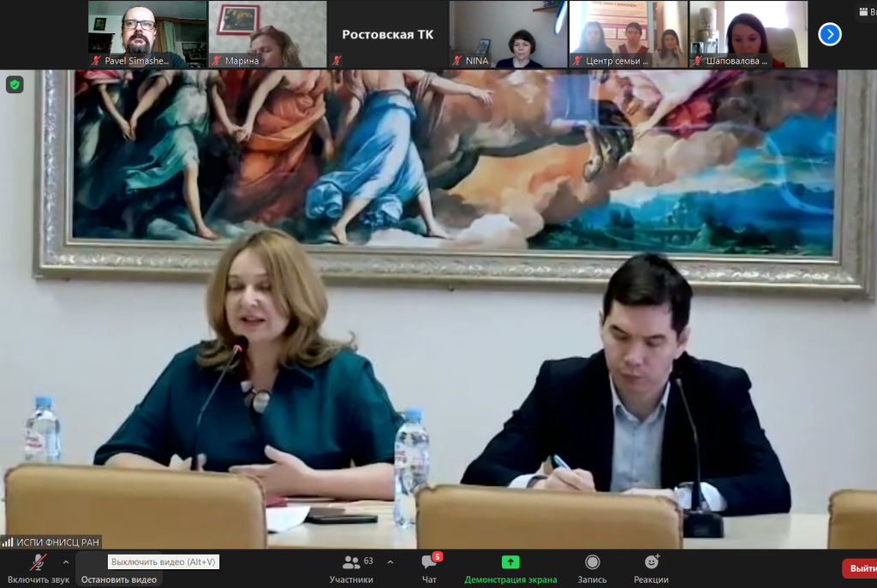Expand audio options chevron beside Включить звук
877x588 pixels.
pos(66,561)
